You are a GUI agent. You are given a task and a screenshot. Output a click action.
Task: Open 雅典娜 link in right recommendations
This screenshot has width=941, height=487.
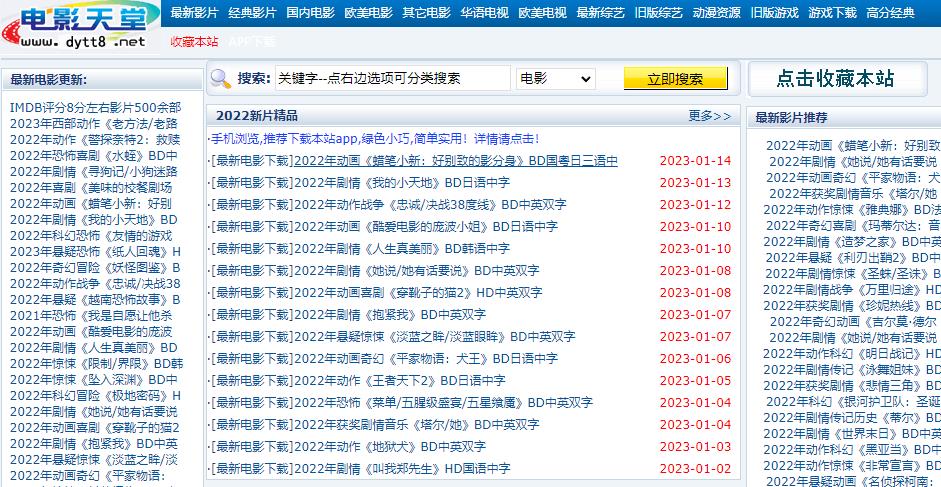tap(852, 210)
